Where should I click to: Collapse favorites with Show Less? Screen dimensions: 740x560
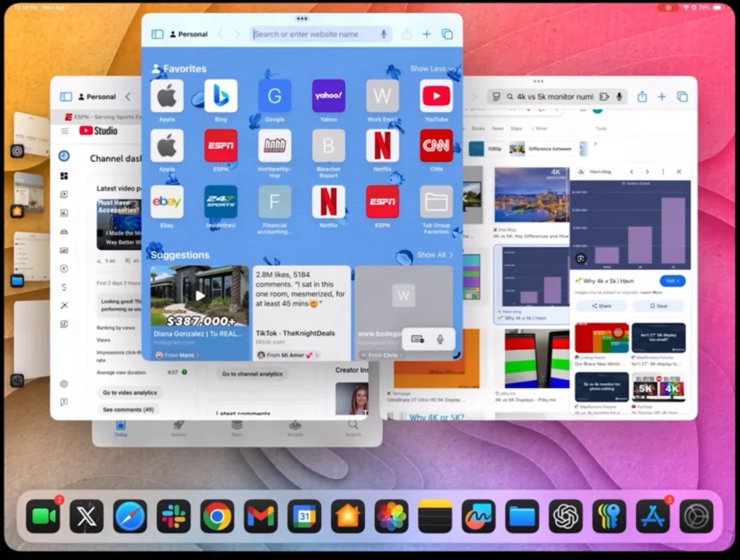point(431,69)
